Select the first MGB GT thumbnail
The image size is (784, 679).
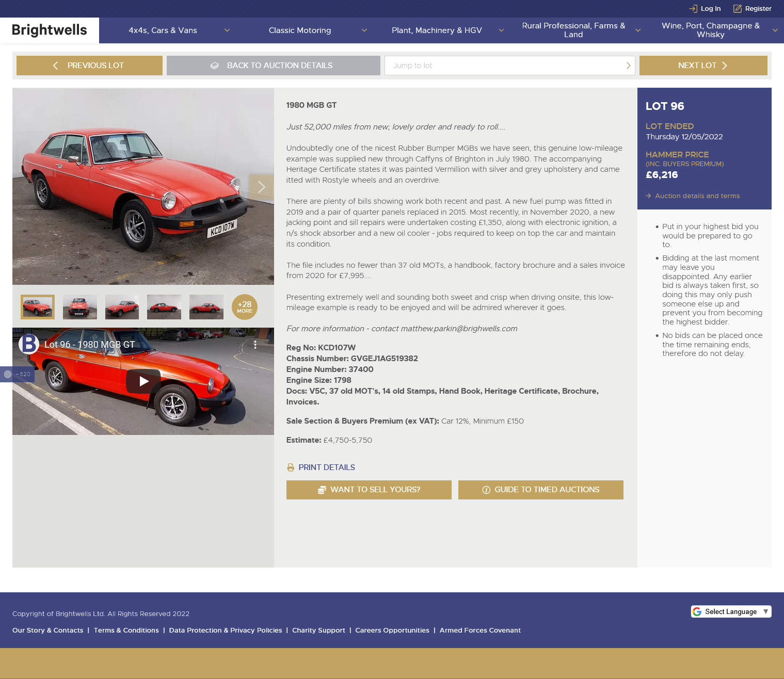tap(38, 307)
